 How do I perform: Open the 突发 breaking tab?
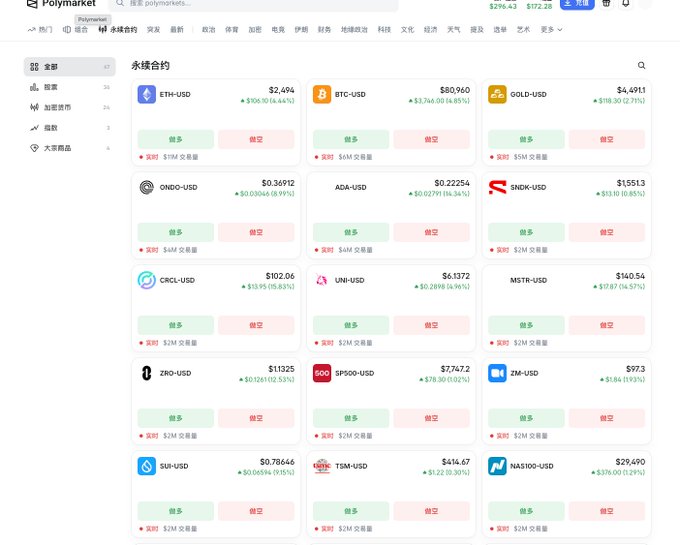pos(154,29)
